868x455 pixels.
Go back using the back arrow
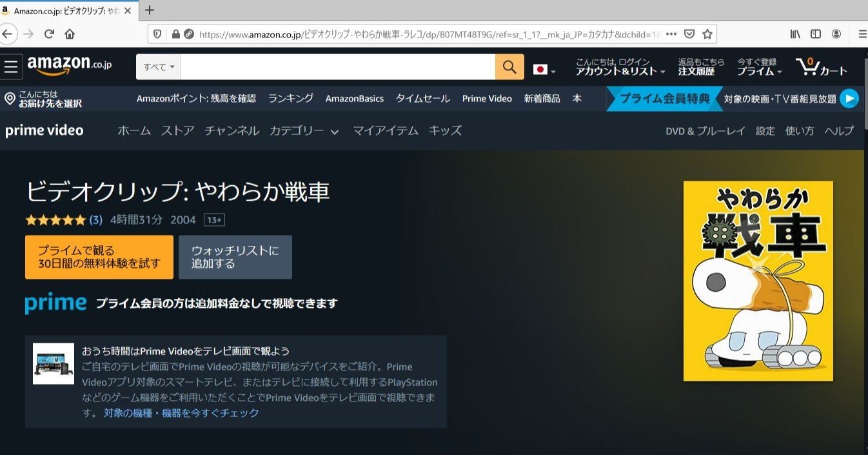coord(7,34)
